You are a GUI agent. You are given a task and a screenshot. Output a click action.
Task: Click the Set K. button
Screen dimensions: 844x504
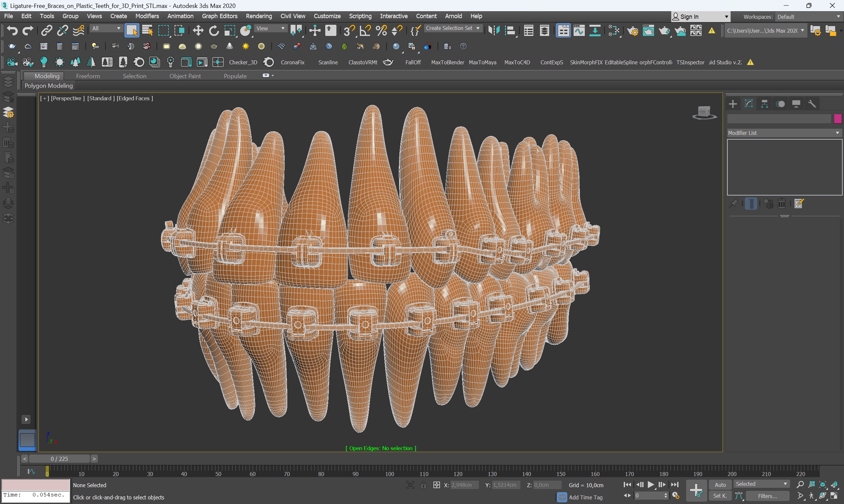720,496
